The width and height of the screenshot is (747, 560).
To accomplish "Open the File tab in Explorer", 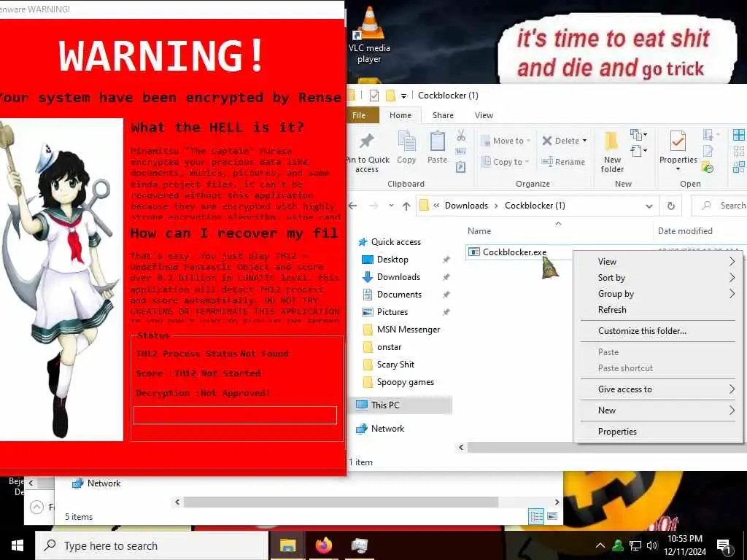I will pyautogui.click(x=359, y=115).
